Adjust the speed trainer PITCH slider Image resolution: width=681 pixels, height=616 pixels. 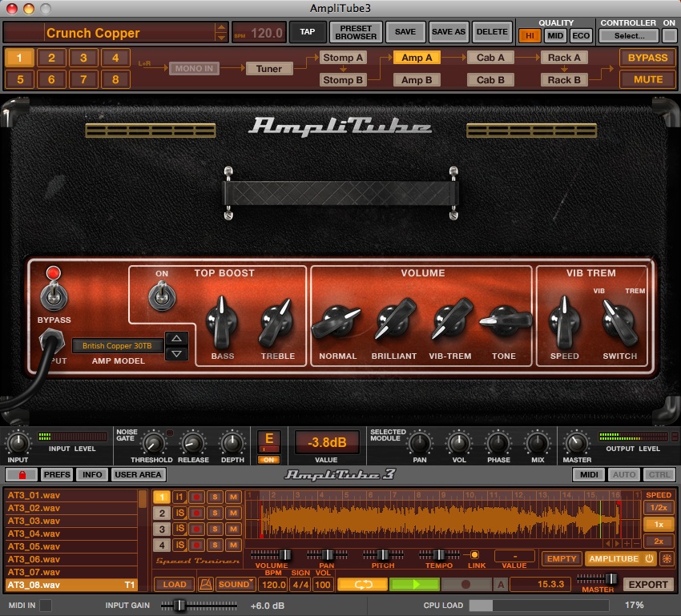point(383,555)
